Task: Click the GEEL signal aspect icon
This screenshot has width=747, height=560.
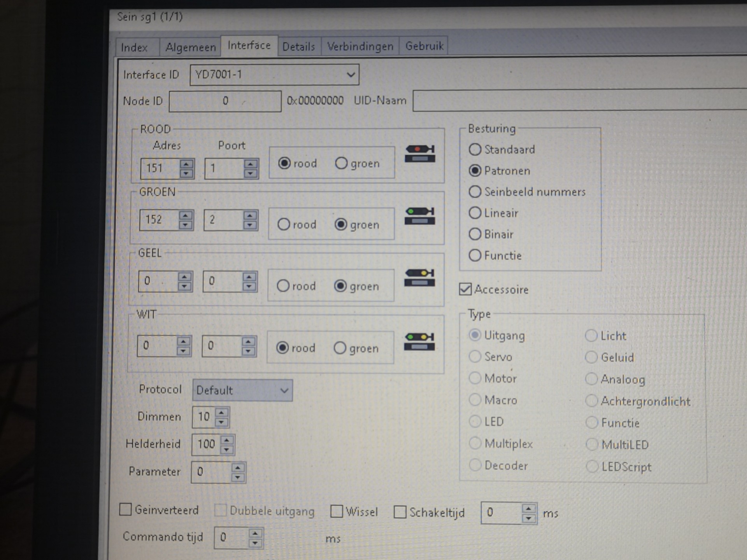Action: point(419,278)
